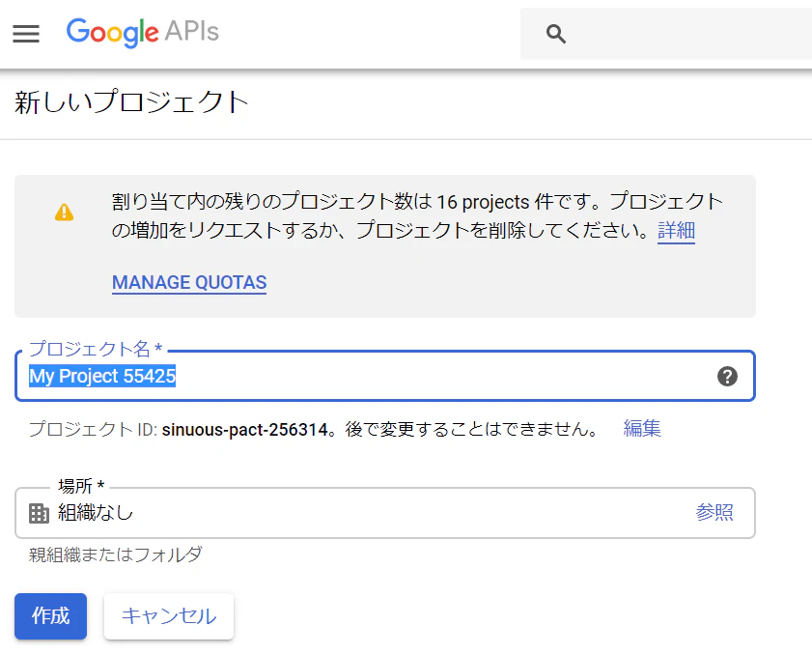Click the Google APIs logo

click(x=142, y=33)
